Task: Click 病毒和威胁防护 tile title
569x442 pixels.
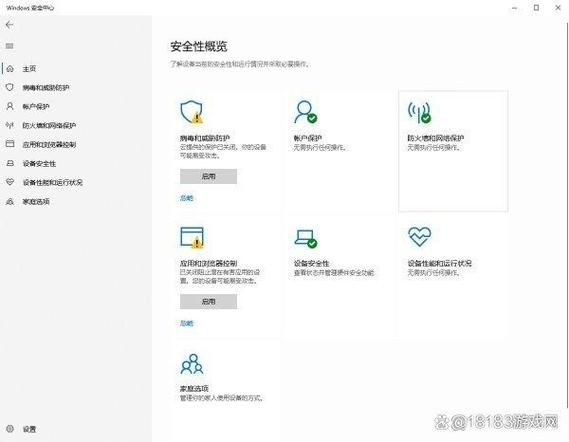Action: pyautogui.click(x=205, y=138)
